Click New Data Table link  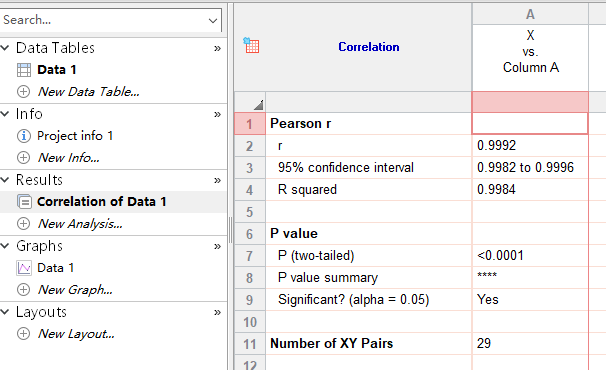[89, 92]
